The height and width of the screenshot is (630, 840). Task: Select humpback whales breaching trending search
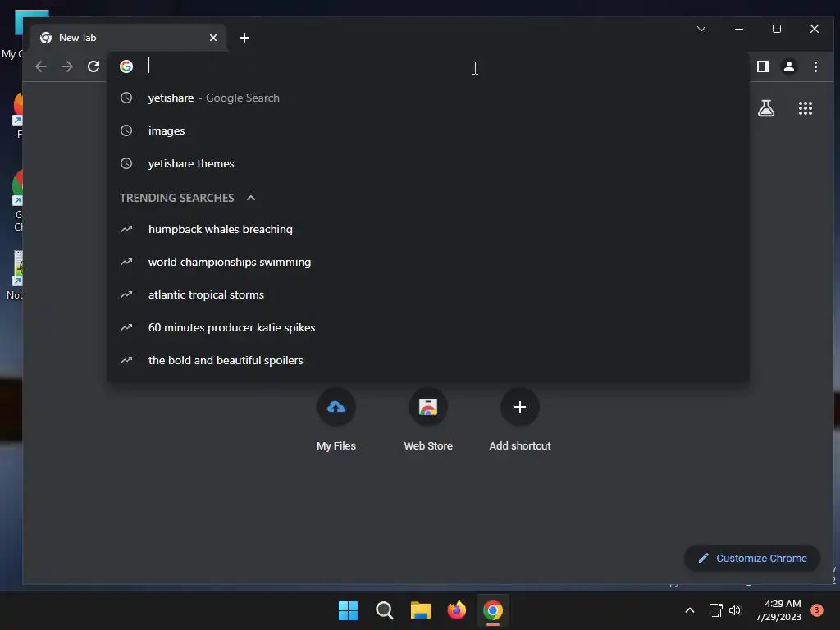pyautogui.click(x=427, y=230)
